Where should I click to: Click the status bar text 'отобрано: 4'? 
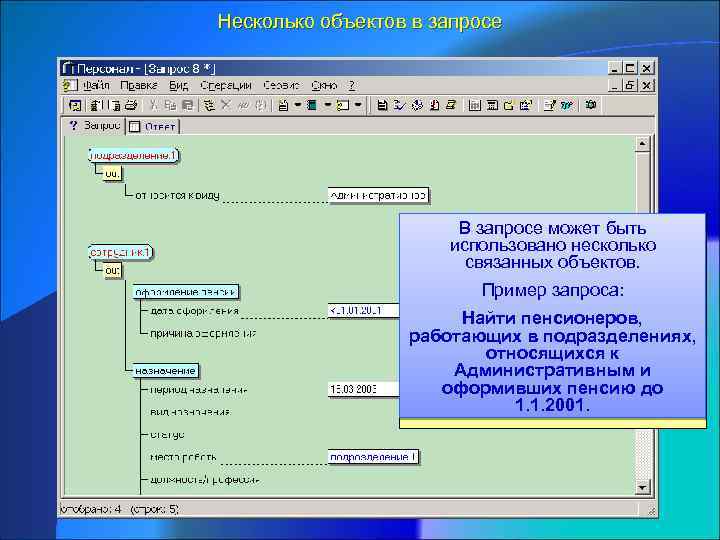point(90,509)
